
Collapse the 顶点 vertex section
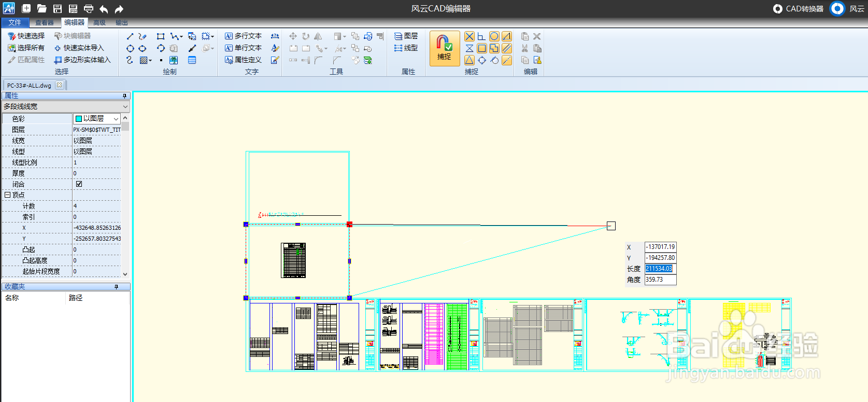click(x=7, y=195)
